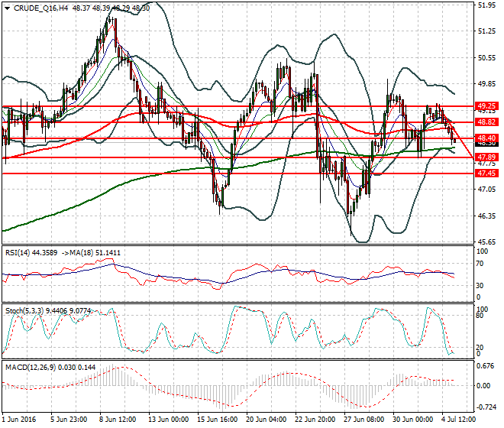Select the Stoch(5,3,3) indicator label
The height and width of the screenshot is (428, 504).
tap(24, 310)
